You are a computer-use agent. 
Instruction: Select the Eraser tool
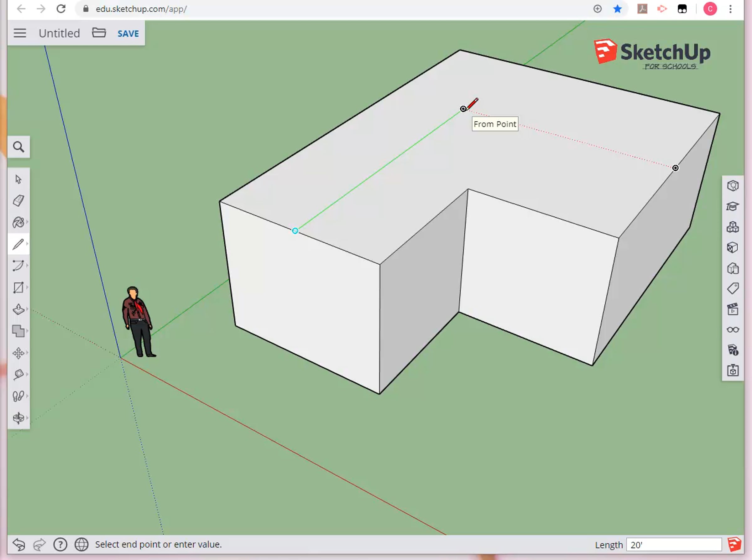tap(18, 201)
